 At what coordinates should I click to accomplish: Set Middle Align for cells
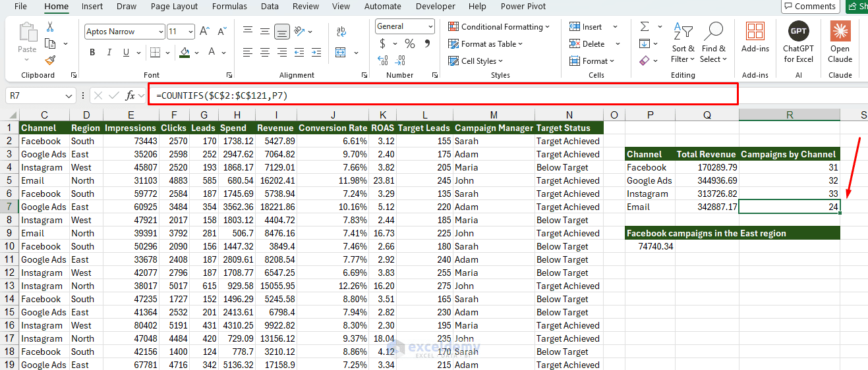pyautogui.click(x=265, y=31)
